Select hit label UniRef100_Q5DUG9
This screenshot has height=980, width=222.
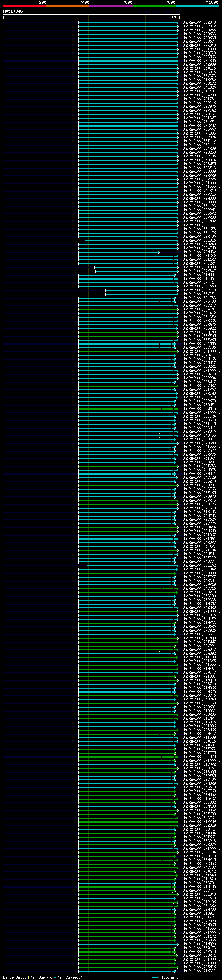coord(199,172)
